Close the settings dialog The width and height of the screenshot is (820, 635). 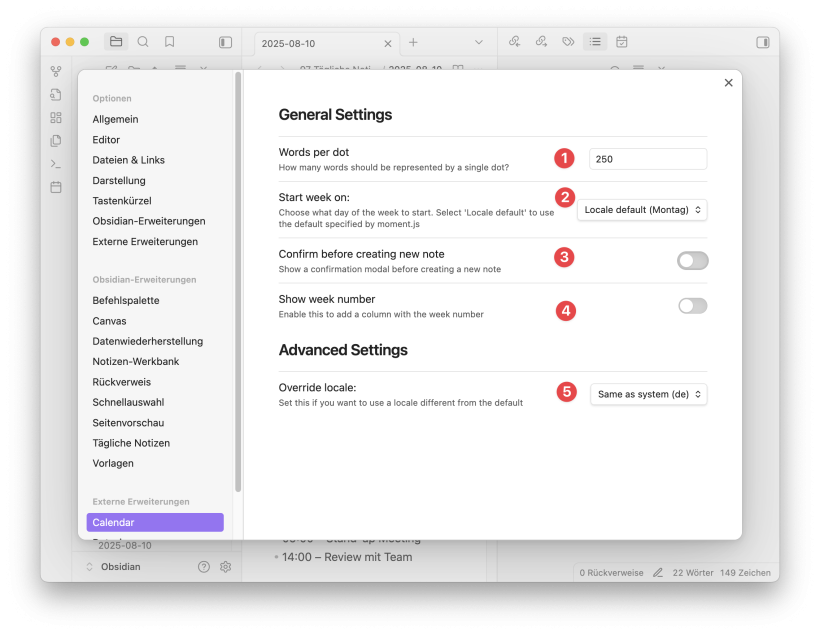728,83
